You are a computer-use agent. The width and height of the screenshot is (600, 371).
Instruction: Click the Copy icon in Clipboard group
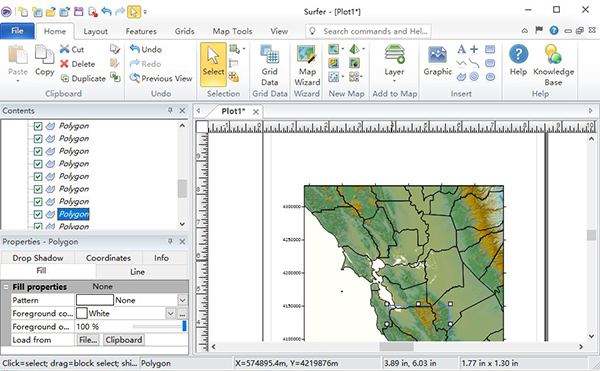pyautogui.click(x=44, y=55)
